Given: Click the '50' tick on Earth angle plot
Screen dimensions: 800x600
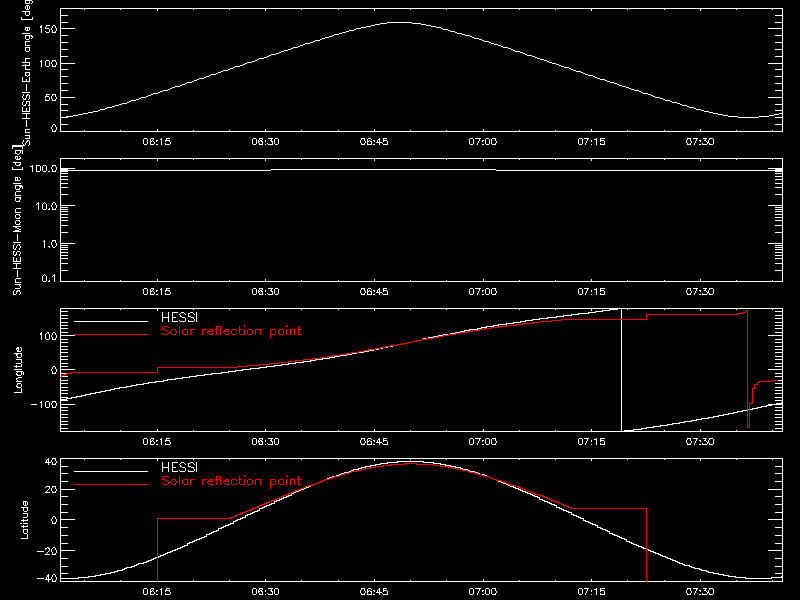Looking at the screenshot, I should (51, 97).
